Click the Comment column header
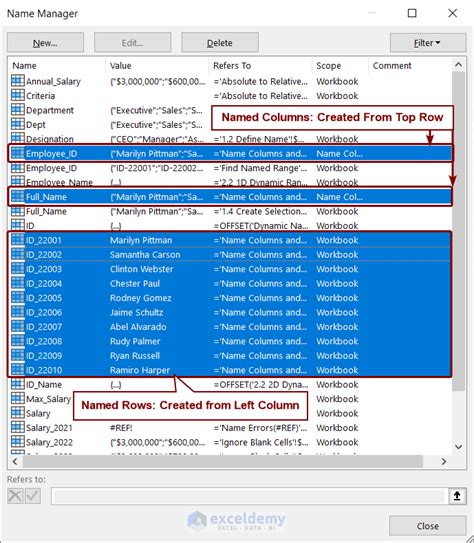Screen dimensions: 474x543 click(392, 65)
